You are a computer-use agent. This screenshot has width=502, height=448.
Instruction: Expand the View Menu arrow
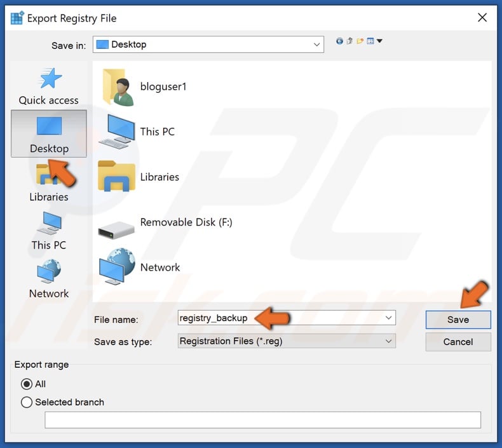point(380,41)
